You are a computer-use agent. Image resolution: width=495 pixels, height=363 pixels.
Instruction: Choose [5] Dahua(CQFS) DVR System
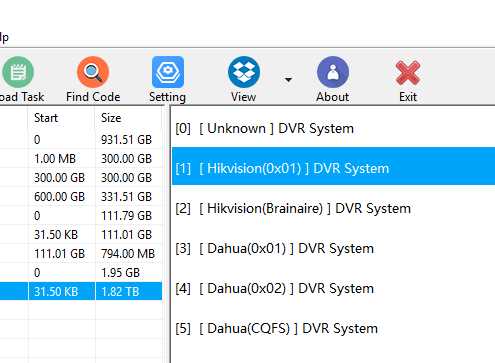click(x=333, y=328)
